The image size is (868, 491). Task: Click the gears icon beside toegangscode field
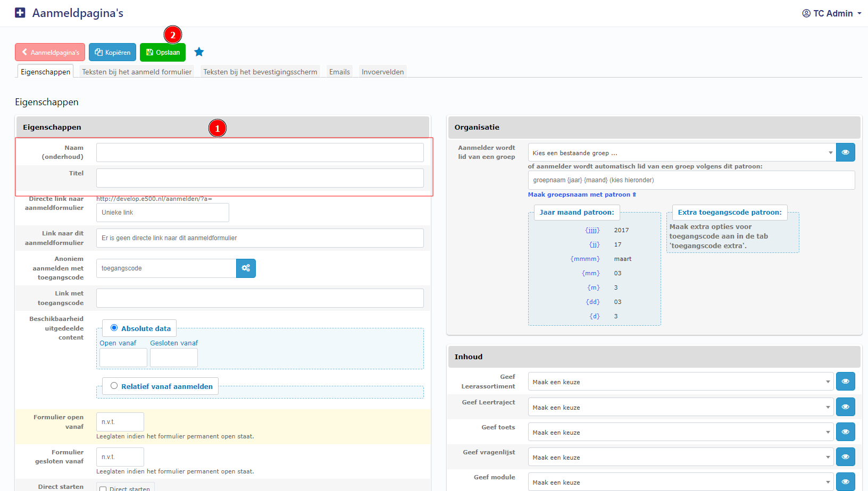[x=246, y=268]
